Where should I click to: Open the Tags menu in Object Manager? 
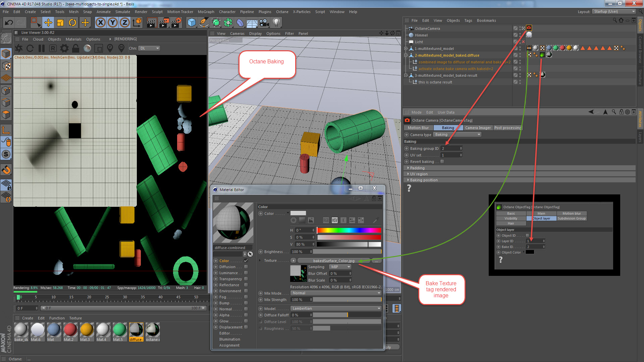[x=468, y=20]
